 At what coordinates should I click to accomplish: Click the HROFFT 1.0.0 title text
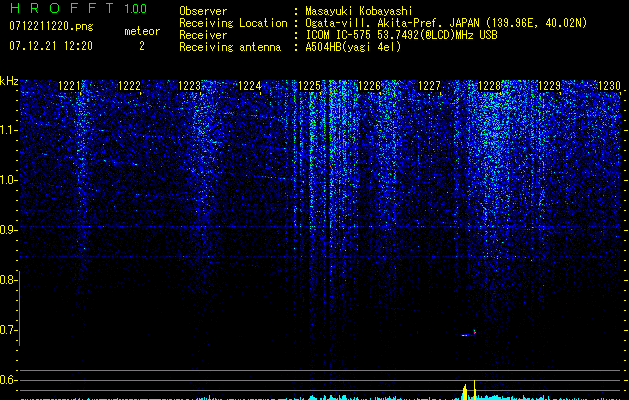pos(79,8)
